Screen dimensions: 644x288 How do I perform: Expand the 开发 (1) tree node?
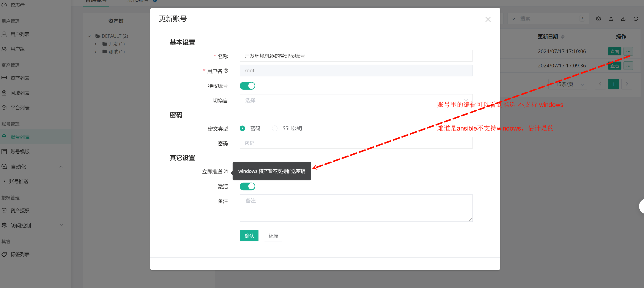point(96,44)
